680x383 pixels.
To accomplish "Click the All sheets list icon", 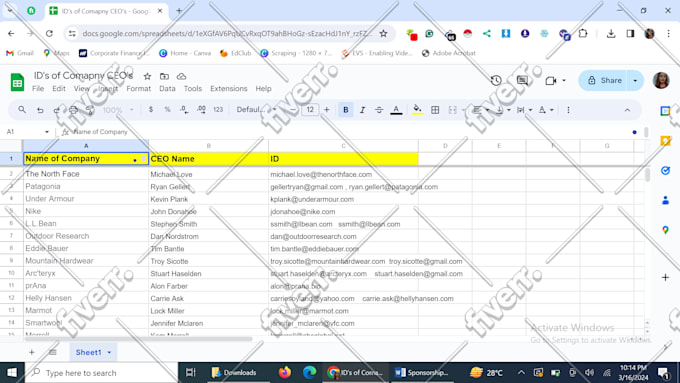I will pos(53,352).
